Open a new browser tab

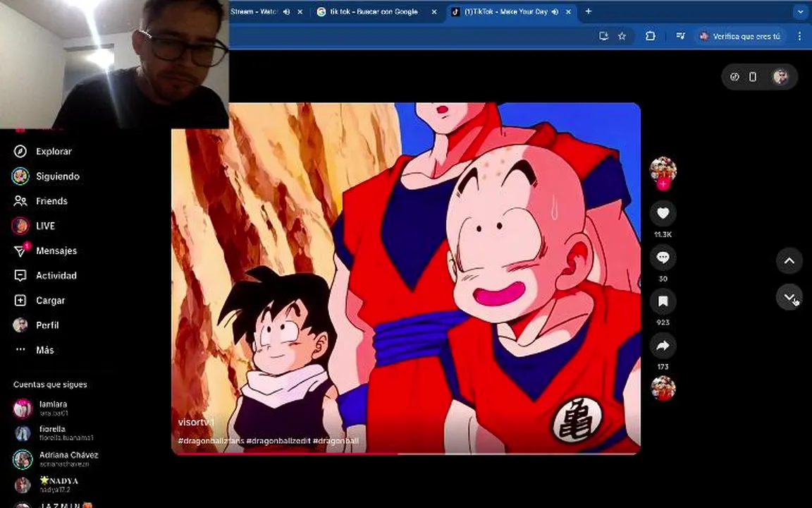coord(589,11)
